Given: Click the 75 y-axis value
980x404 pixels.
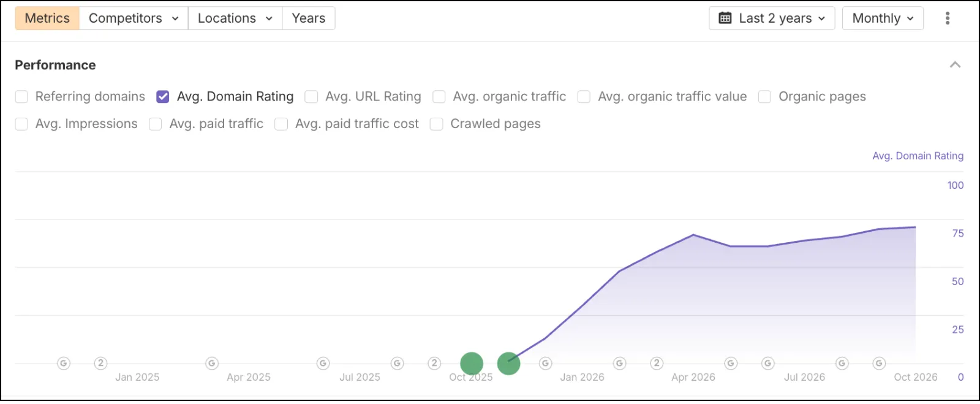Looking at the screenshot, I should pos(958,234).
